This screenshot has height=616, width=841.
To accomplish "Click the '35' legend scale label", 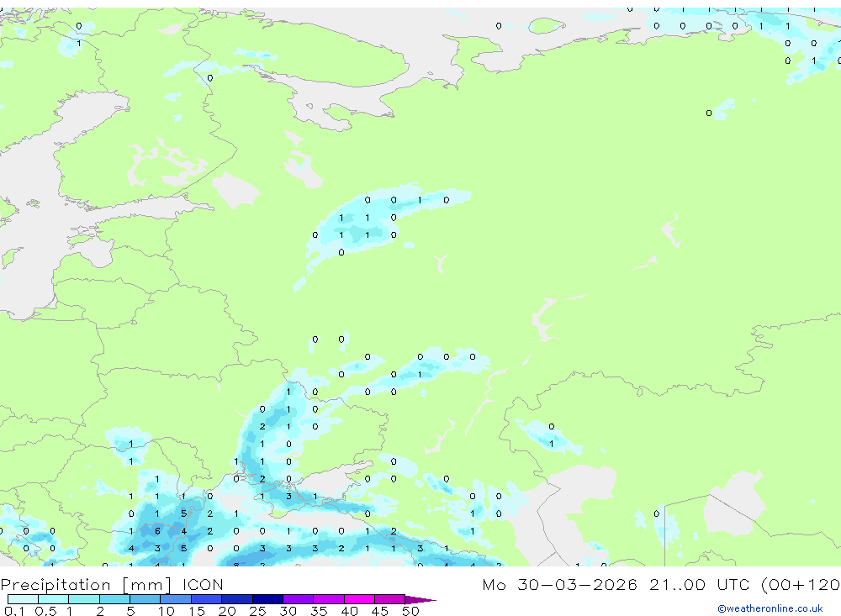I will 319,611.
